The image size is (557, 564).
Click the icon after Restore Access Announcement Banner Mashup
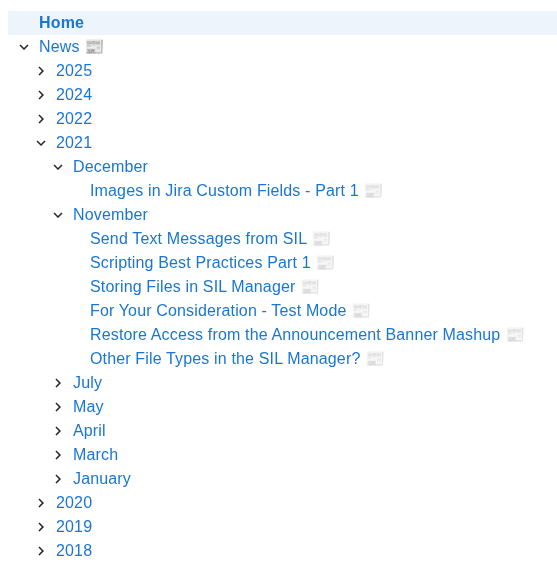pyautogui.click(x=515, y=335)
